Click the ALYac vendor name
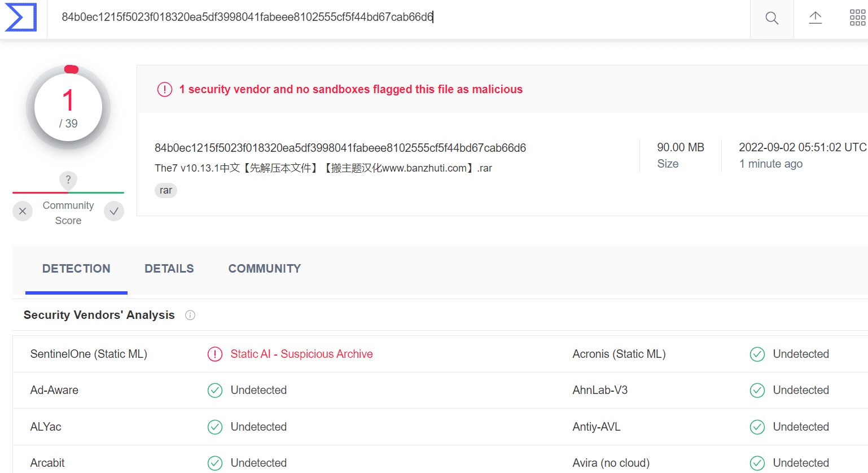Image resolution: width=868 pixels, height=473 pixels. (x=46, y=427)
